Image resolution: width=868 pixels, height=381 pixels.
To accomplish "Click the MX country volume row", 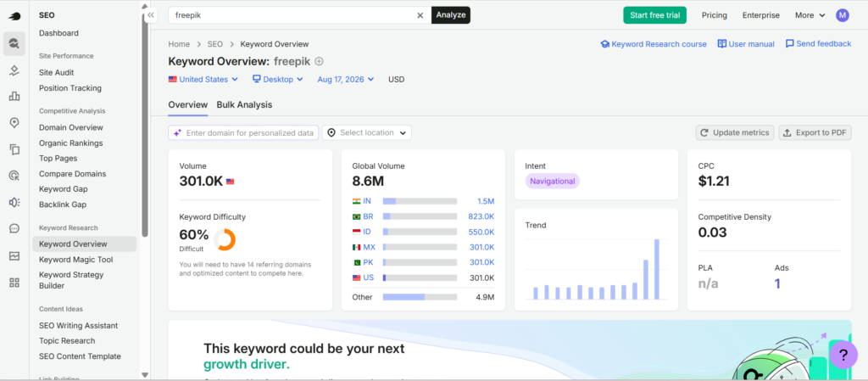I will click(423, 247).
